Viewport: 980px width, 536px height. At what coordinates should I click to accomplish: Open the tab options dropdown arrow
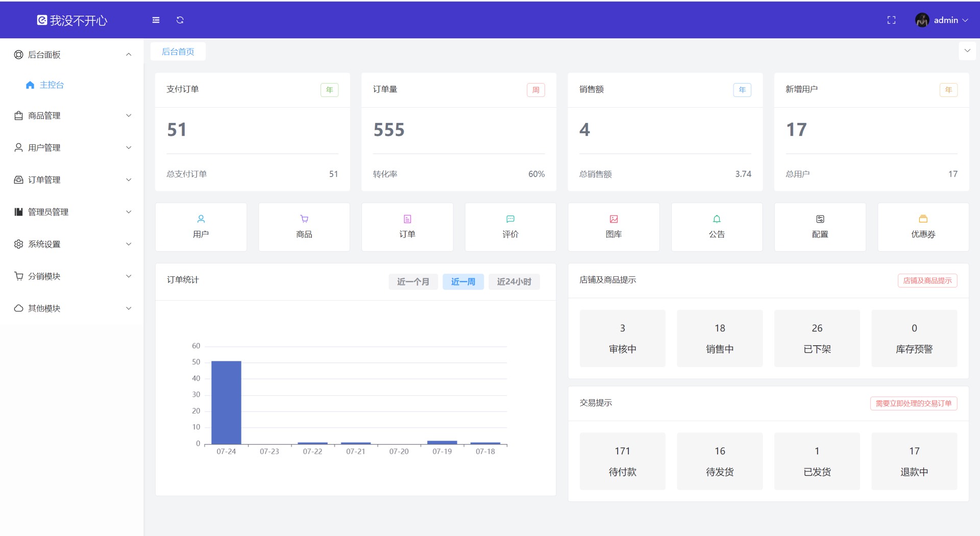tap(967, 51)
